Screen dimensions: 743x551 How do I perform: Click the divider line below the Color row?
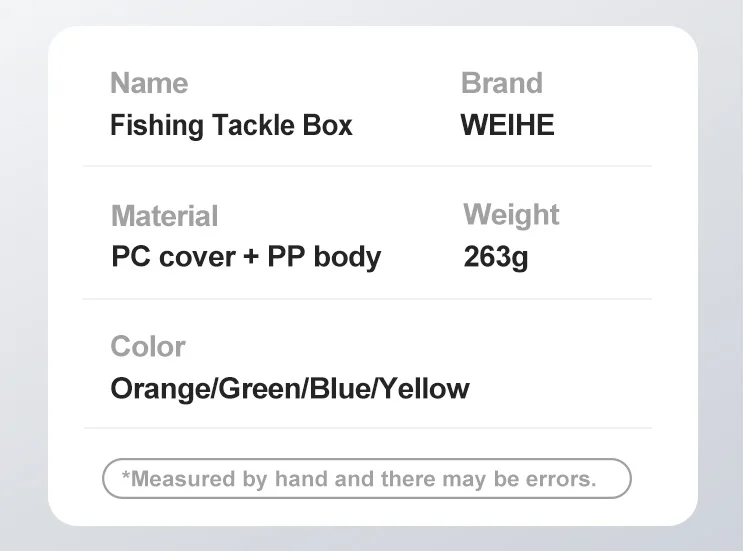pos(367,428)
